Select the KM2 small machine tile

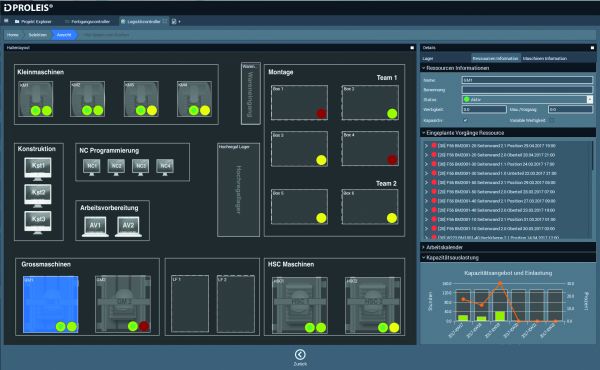88,99
